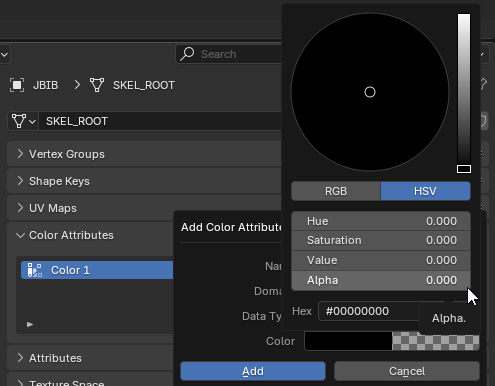
Task: Click the Hex color input field
Action: pos(369,311)
